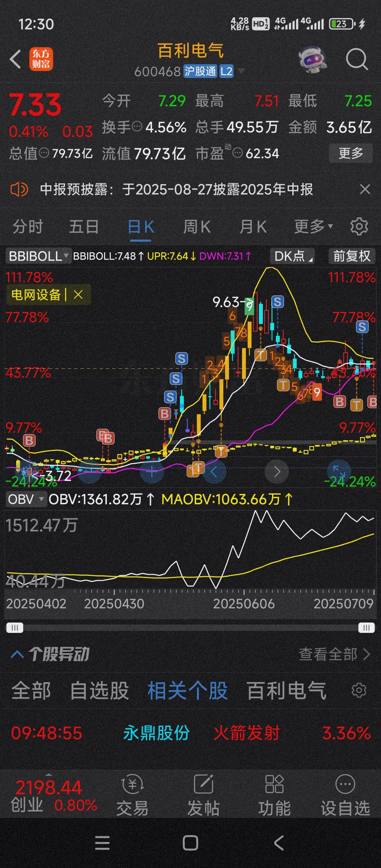Screen dimensions: 381x868
Task: Tap the 沪股通 badge
Action: pyautogui.click(x=200, y=72)
